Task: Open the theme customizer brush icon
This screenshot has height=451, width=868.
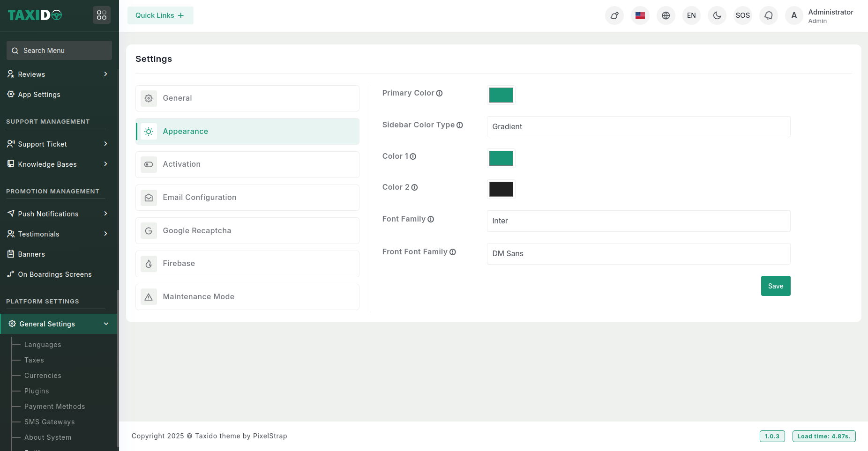Action: [x=614, y=15]
